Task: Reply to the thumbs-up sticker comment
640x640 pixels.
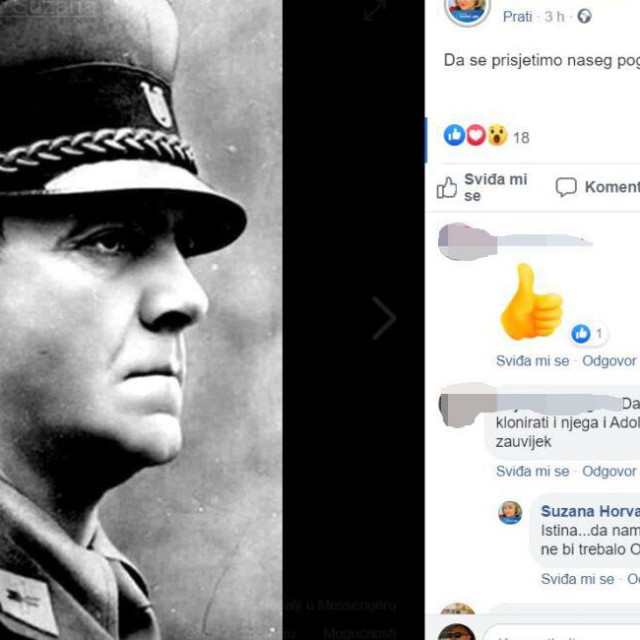Action: tap(609, 361)
